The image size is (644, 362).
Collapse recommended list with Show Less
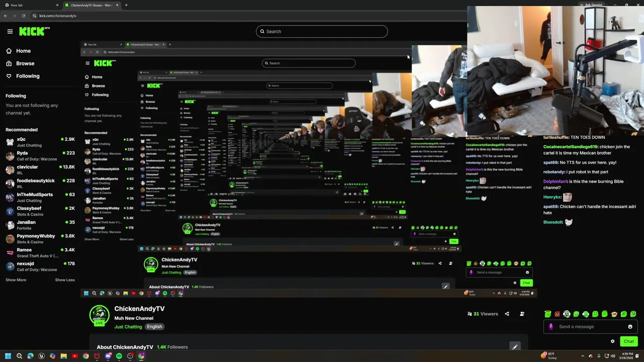pyautogui.click(x=65, y=280)
